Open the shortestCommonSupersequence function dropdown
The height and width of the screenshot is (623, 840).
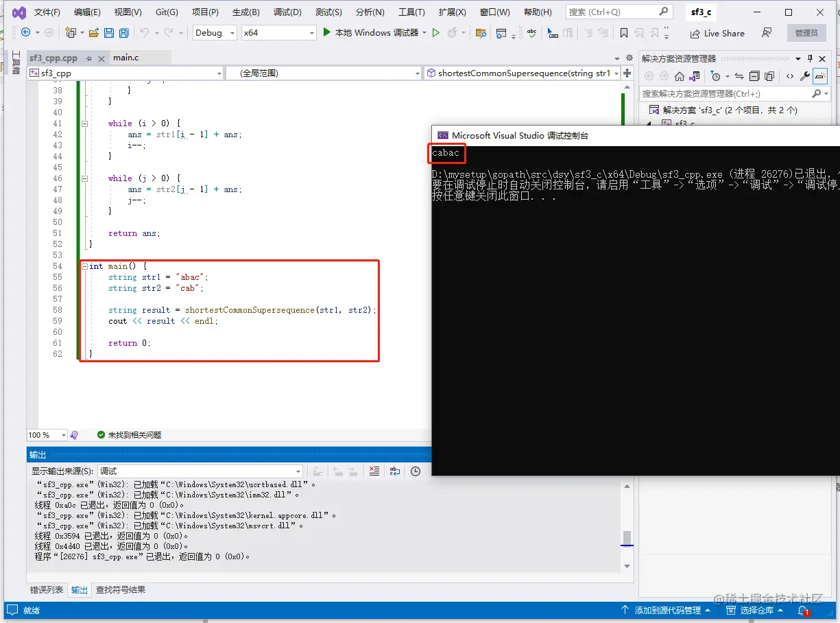pyautogui.click(x=522, y=73)
